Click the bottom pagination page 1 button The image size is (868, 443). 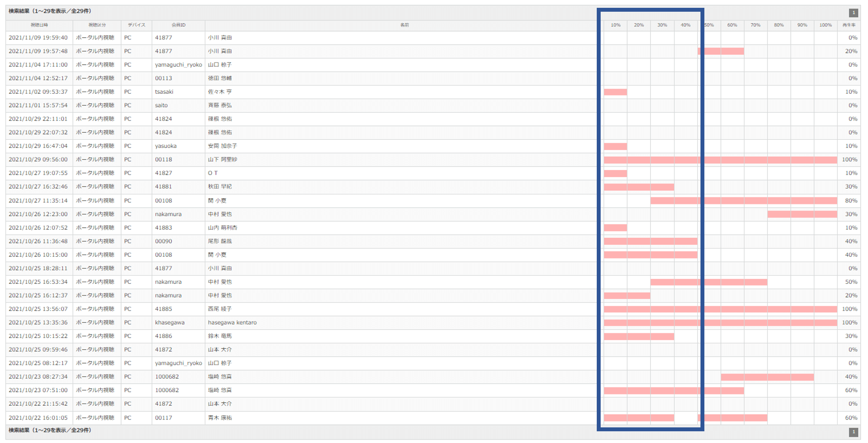coord(853,432)
